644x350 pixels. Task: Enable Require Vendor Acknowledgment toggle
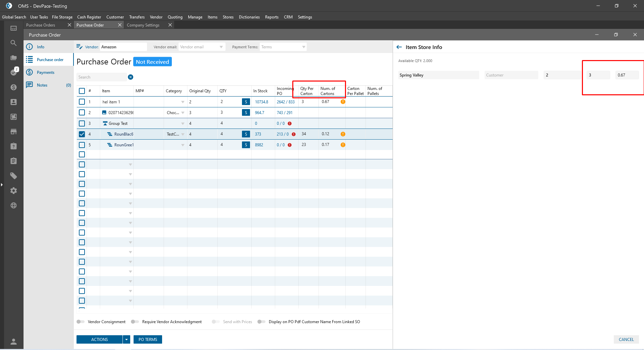(135, 322)
